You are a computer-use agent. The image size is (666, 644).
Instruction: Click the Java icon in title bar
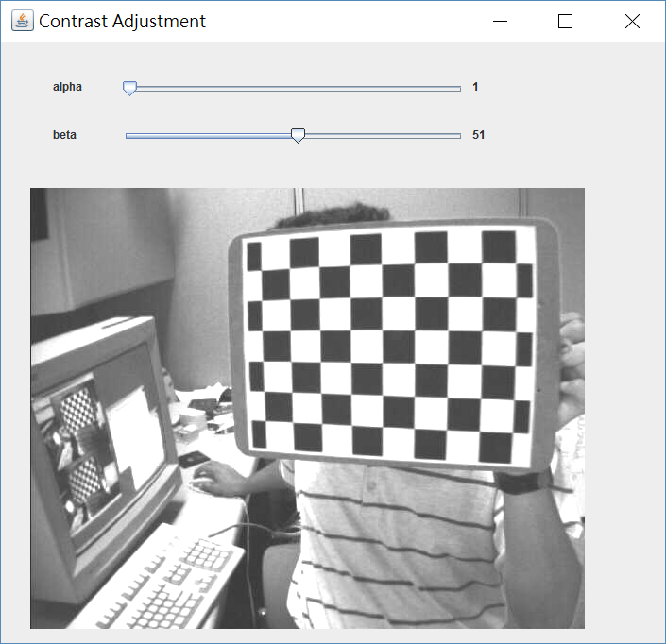tap(22, 21)
